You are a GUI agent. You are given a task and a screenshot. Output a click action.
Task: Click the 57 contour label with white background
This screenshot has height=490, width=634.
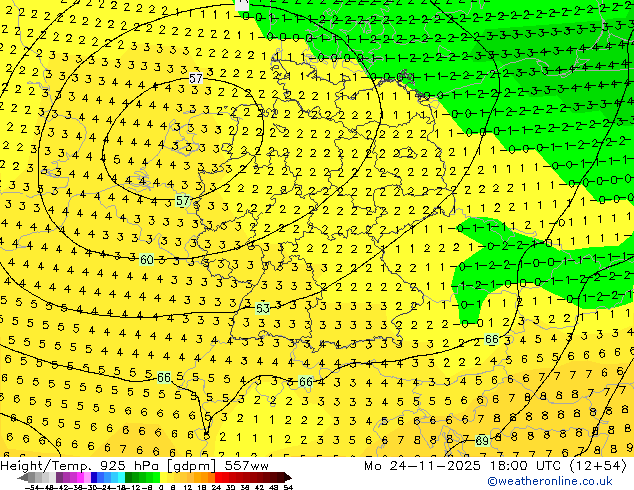(x=196, y=78)
